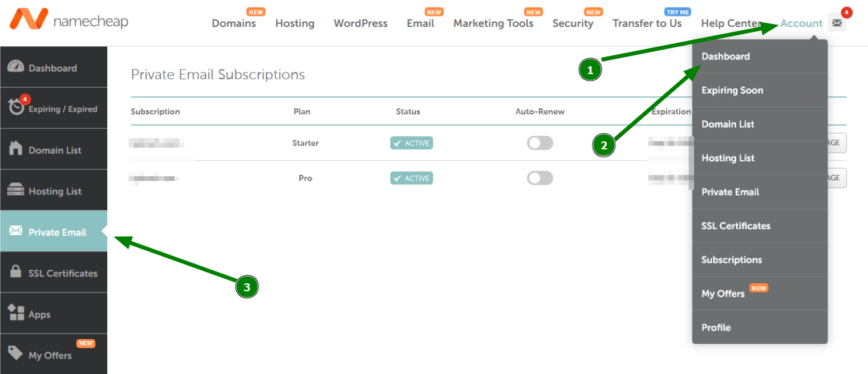Select Subscriptions from the Account menu
Viewport: 868px width, 374px height.
tap(731, 259)
